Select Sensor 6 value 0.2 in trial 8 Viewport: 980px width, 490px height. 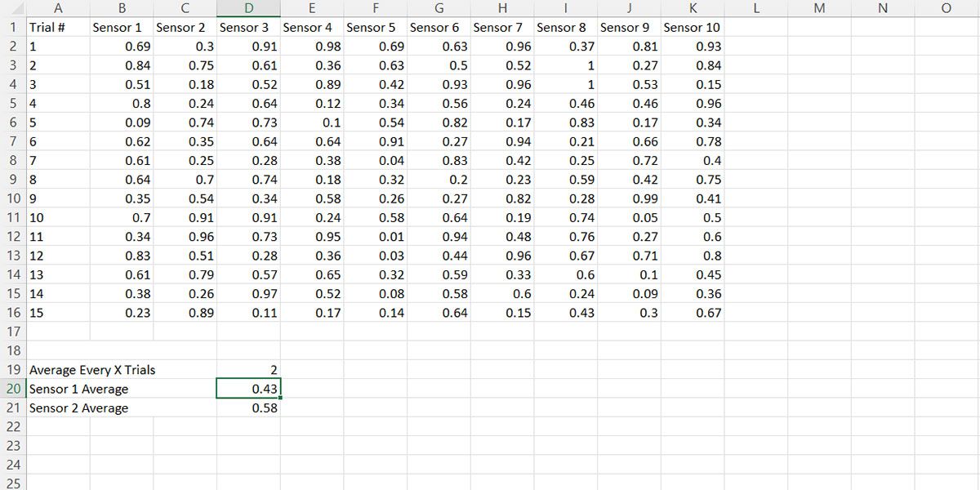(439, 180)
